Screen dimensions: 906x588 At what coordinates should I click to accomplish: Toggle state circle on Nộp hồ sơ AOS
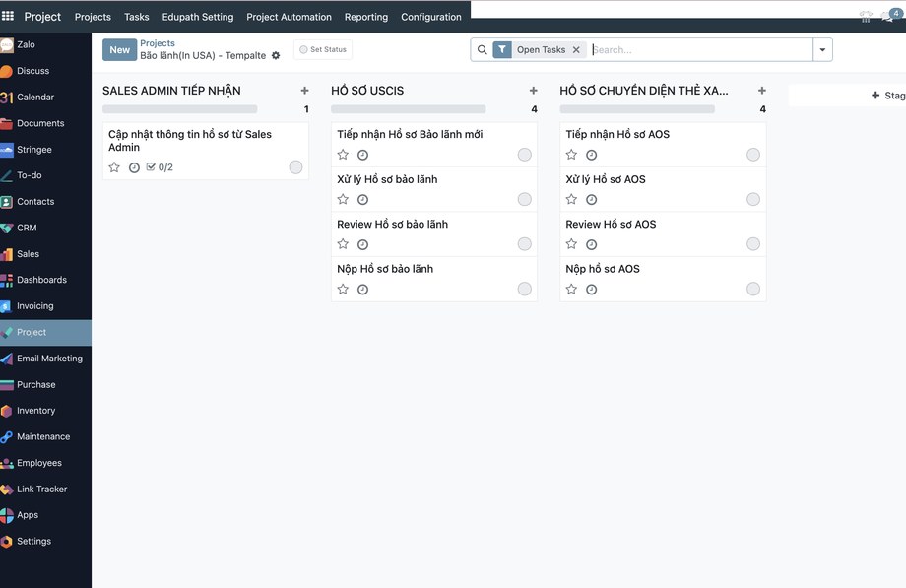[753, 290]
